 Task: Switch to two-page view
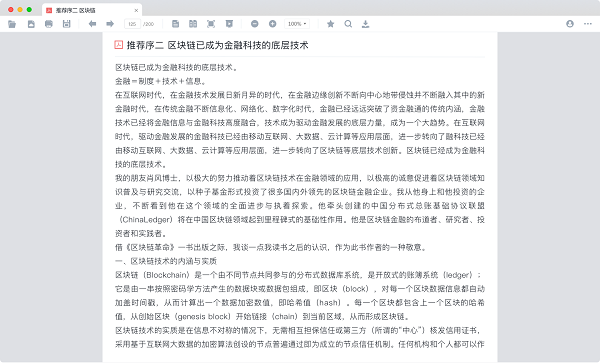click(193, 24)
